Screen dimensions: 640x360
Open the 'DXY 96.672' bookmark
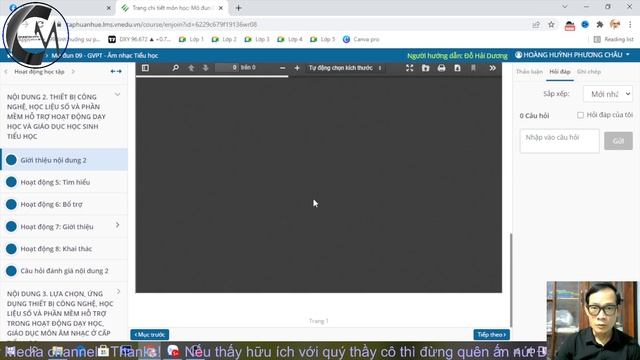pos(140,39)
